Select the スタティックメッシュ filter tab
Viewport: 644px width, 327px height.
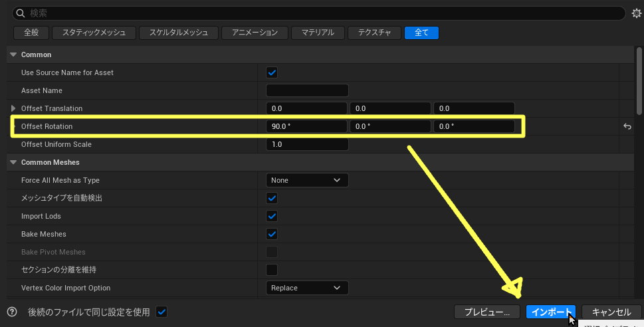click(96, 32)
